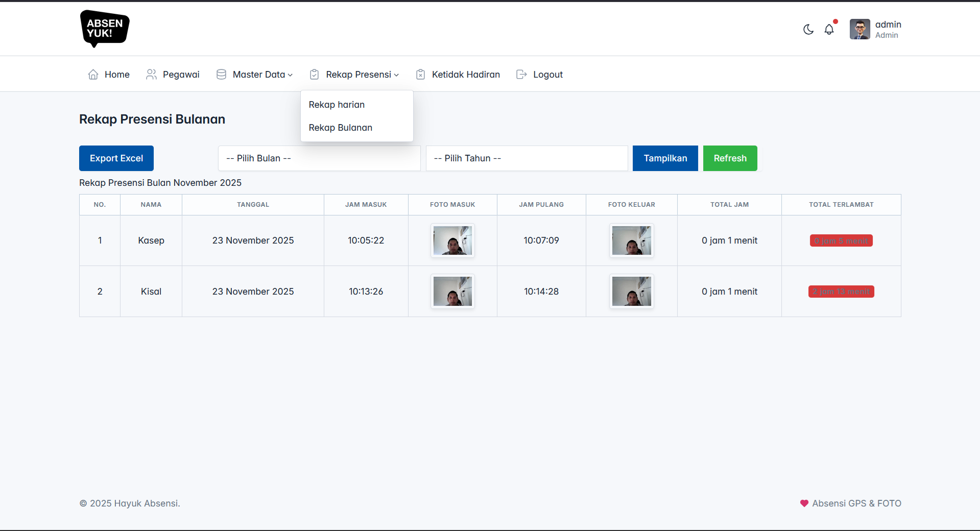This screenshot has height=531, width=980.
Task: Choose Rekap harian from submenu
Action: 357,105
